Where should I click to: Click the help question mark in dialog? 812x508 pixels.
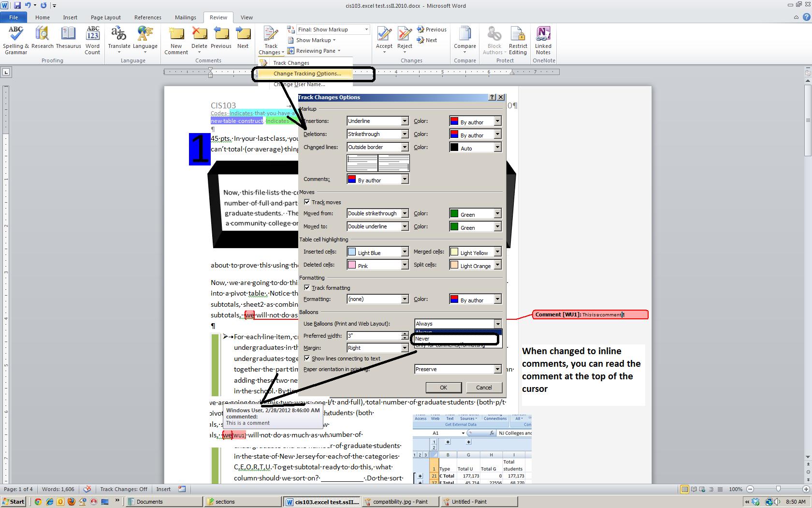[x=492, y=97]
